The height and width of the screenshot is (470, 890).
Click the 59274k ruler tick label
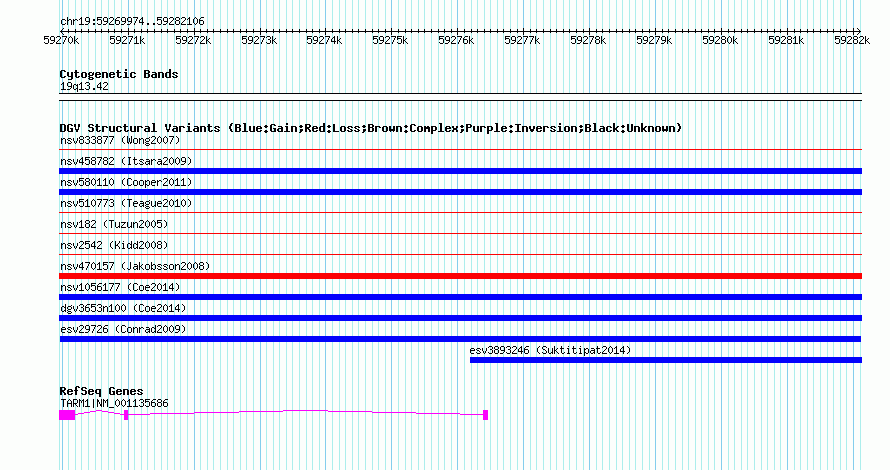tap(324, 40)
